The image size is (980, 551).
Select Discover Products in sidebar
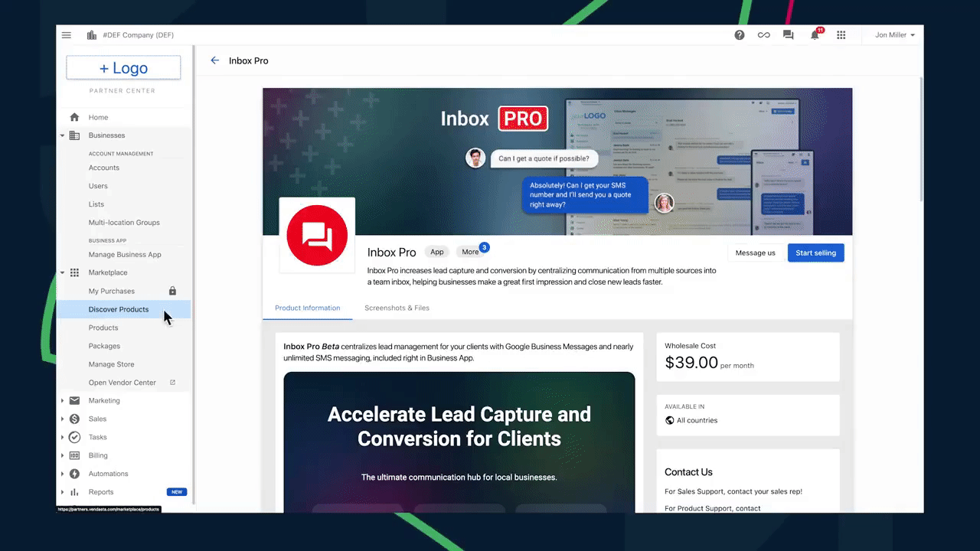pos(119,309)
